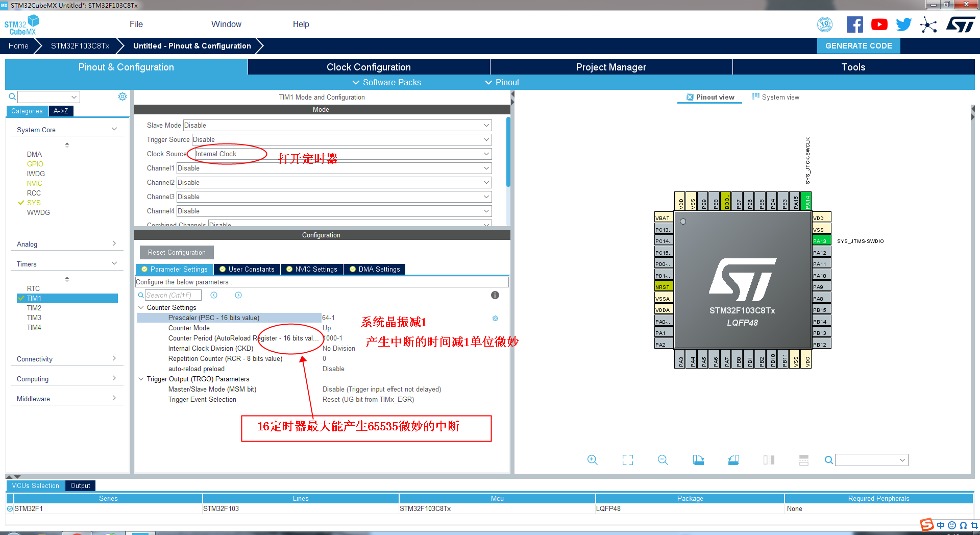Viewport: 980px width, 535px height.
Task: Select the STM32F1 series row radio
Action: 10,508
